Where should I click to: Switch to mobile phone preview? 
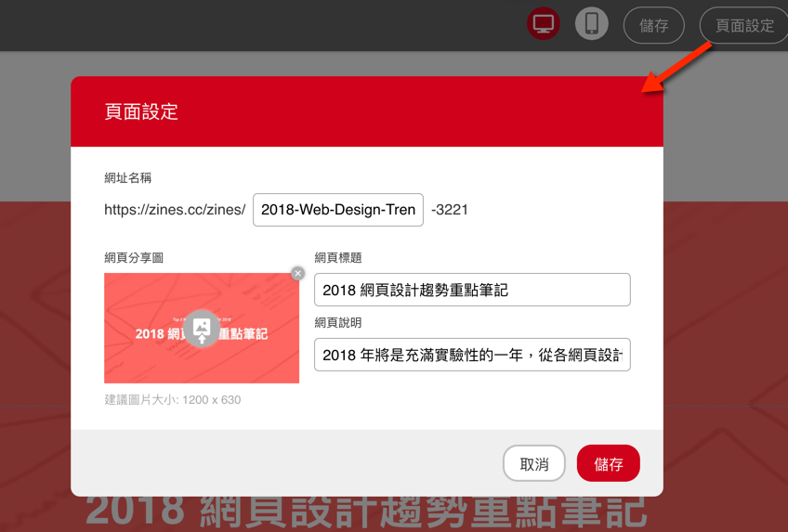coord(591,24)
